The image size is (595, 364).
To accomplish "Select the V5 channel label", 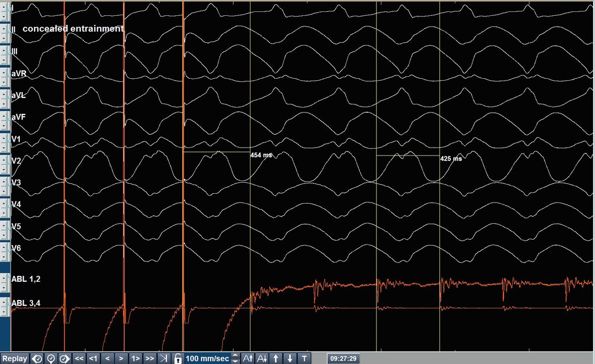I will point(16,227).
